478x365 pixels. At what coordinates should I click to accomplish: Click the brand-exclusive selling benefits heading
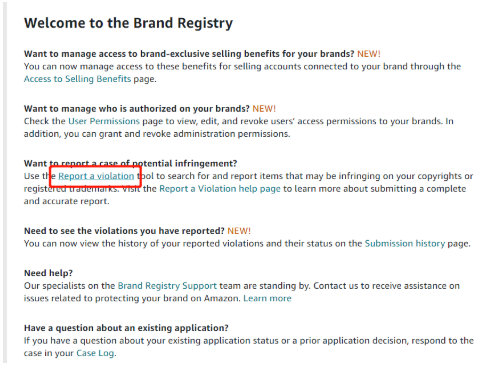pos(189,54)
